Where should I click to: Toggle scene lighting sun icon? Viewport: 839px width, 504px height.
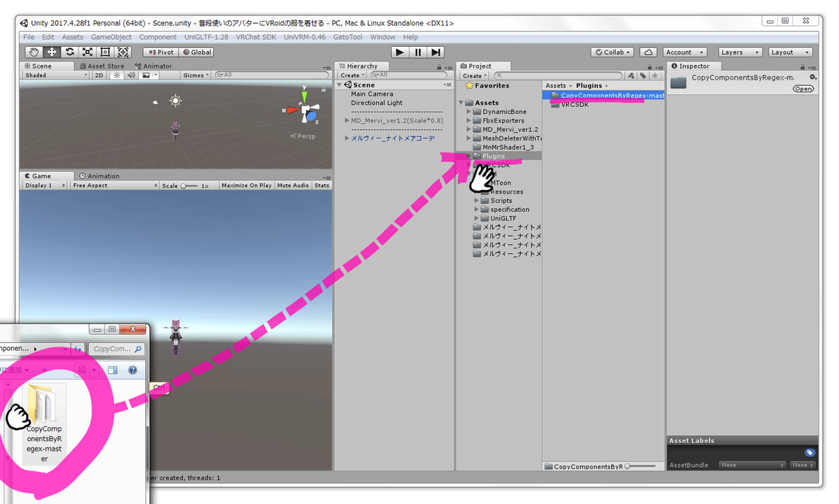(117, 75)
